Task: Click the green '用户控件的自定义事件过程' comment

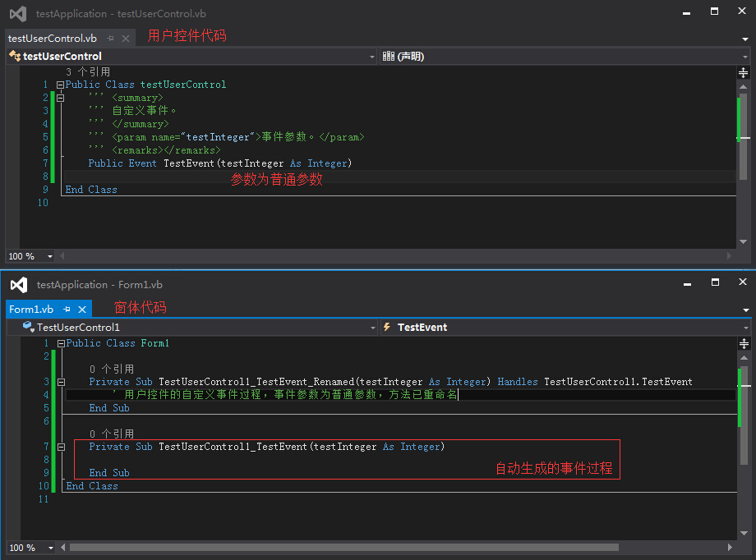Action: (x=285, y=395)
